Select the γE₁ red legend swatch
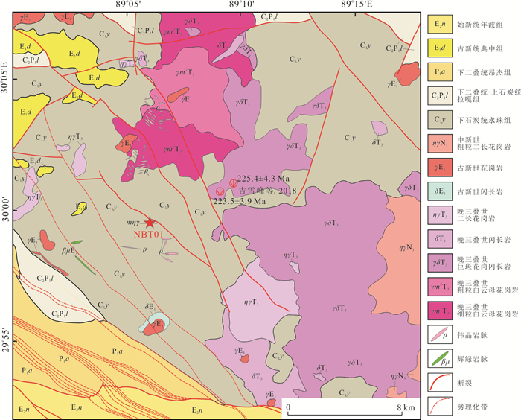This screenshot has height=420, width=521. pyautogui.click(x=440, y=168)
